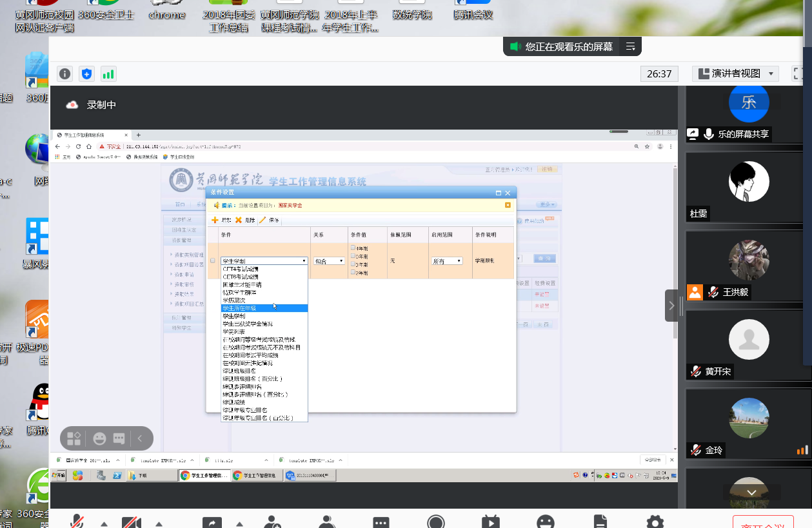The image size is (812, 528).
Task: Open the 演讲者视图 layout dropdown
Action: (x=735, y=73)
